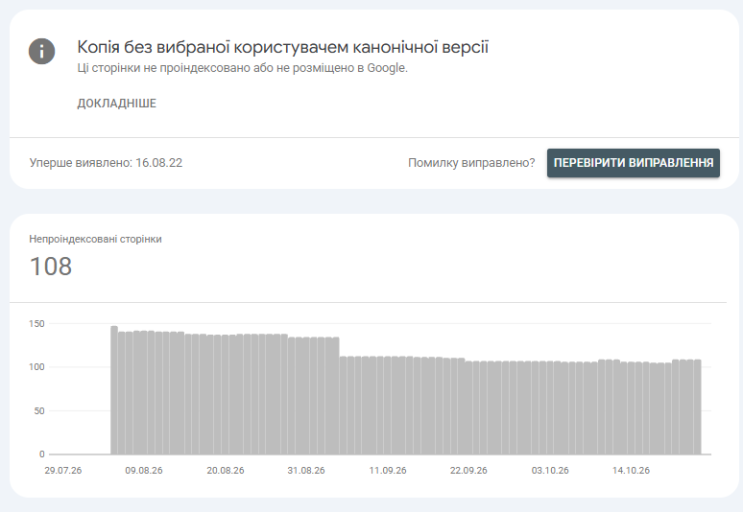Click the 50 y-axis label
This screenshot has width=743, height=512.
pyautogui.click(x=39, y=411)
